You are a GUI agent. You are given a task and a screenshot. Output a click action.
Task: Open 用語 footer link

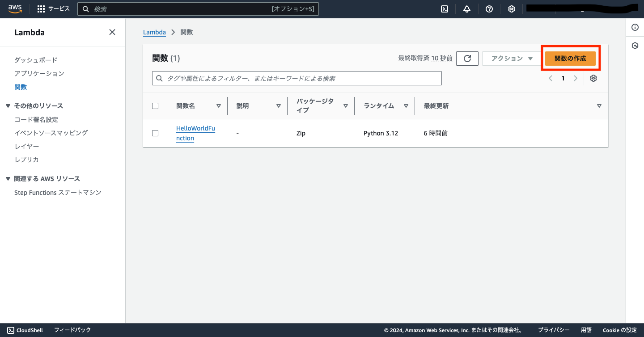[586, 330]
